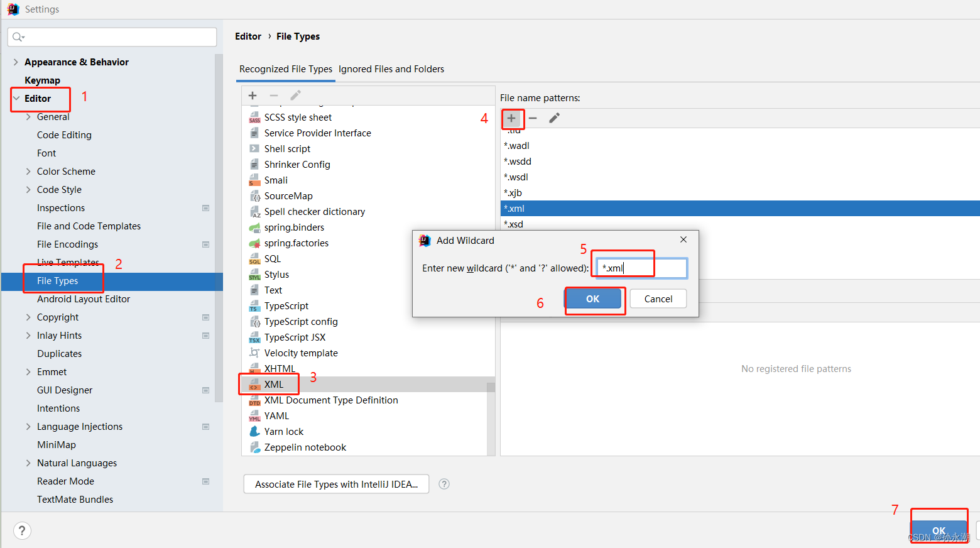The height and width of the screenshot is (548, 980).
Task: Add a new file type with plus icon
Action: pyautogui.click(x=253, y=96)
